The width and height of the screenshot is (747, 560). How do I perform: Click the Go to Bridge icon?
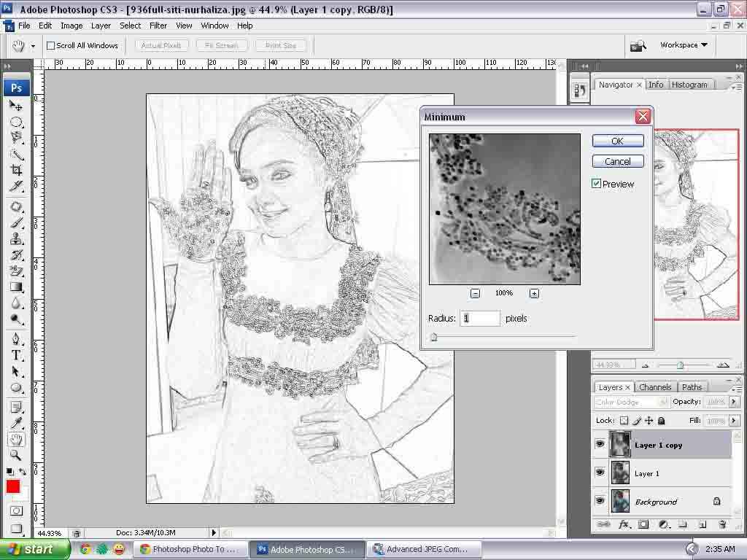pos(638,46)
